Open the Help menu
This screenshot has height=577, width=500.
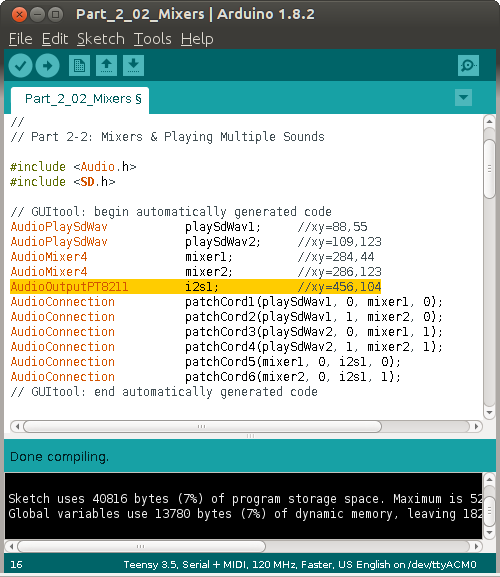click(x=197, y=39)
